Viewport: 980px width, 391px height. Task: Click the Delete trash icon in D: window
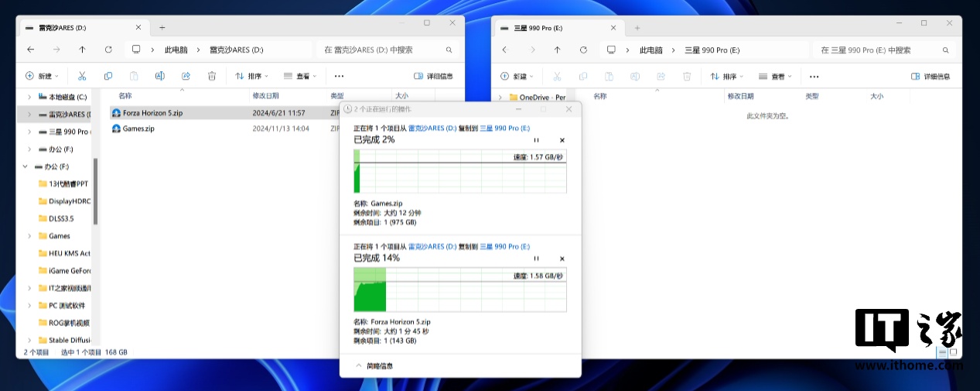pos(212,76)
